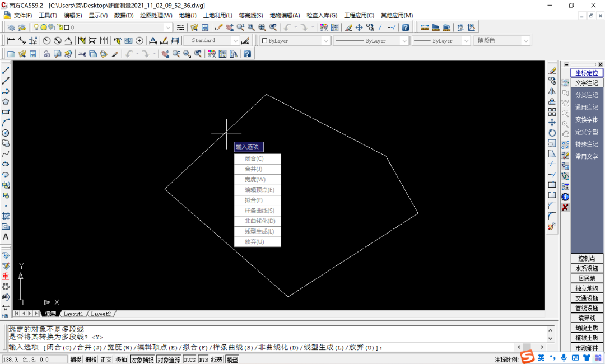
Task: Click the Zoom window magnifier icon
Action: tap(251, 27)
